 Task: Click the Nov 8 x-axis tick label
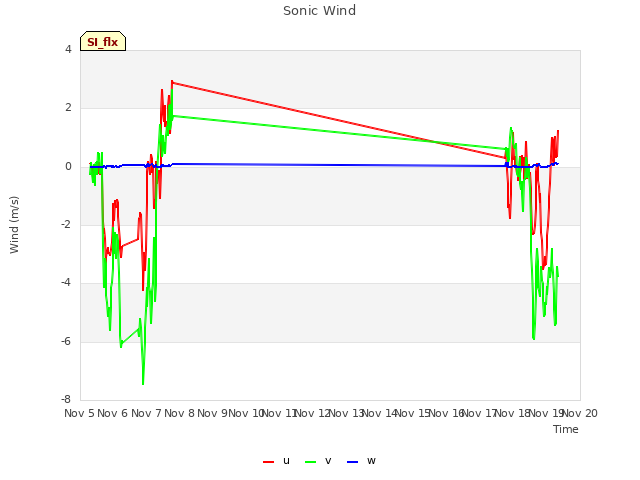(x=179, y=413)
